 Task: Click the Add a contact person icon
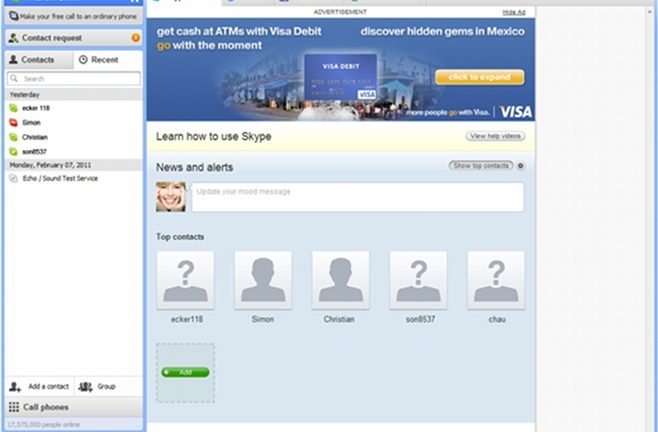pos(15,387)
